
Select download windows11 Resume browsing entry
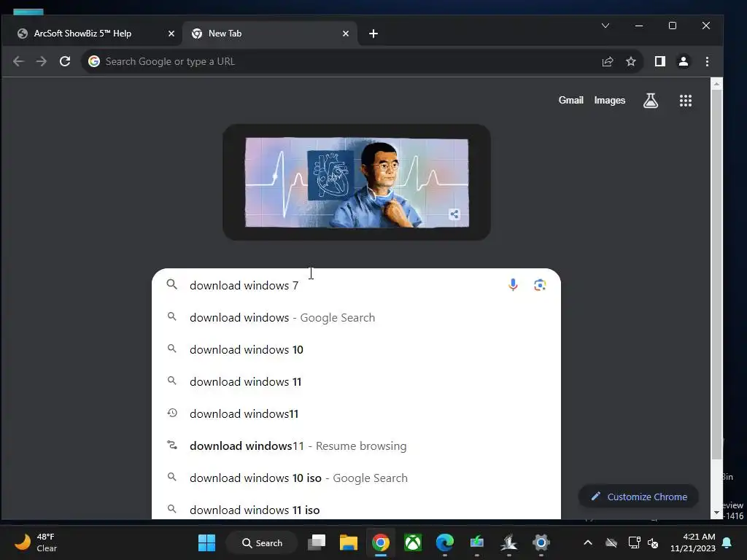point(356,446)
